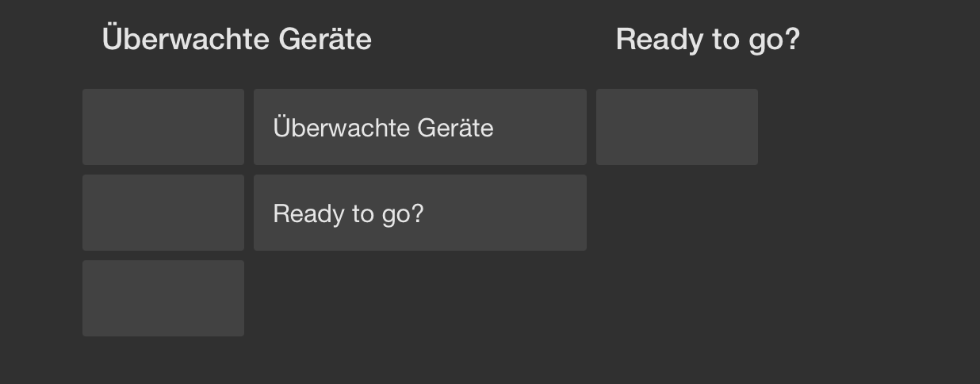
Task: Activate the bold Überwachte Geräte title text
Action: 236,38
